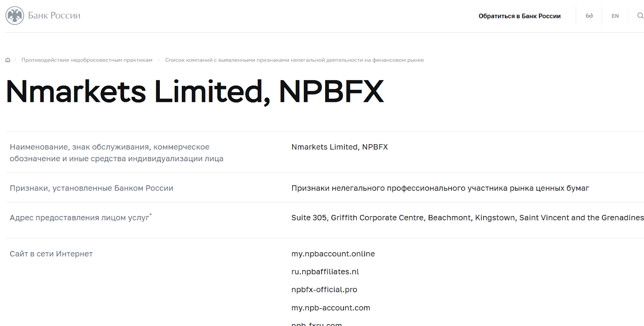Select the my.npb-account.com site entry
The height and width of the screenshot is (326, 644).
[x=330, y=308]
